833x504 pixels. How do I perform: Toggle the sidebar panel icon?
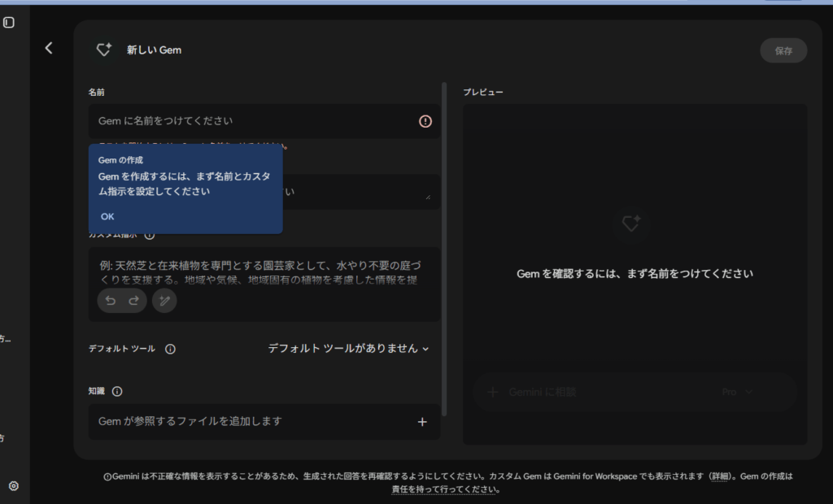[8, 22]
